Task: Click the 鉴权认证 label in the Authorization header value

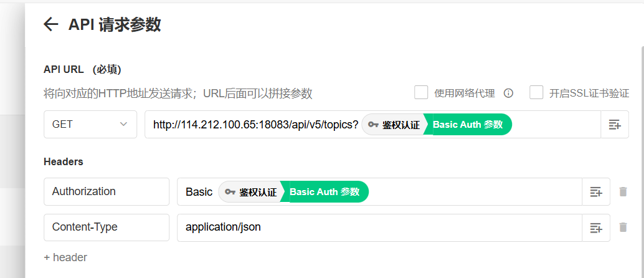Action: point(258,192)
